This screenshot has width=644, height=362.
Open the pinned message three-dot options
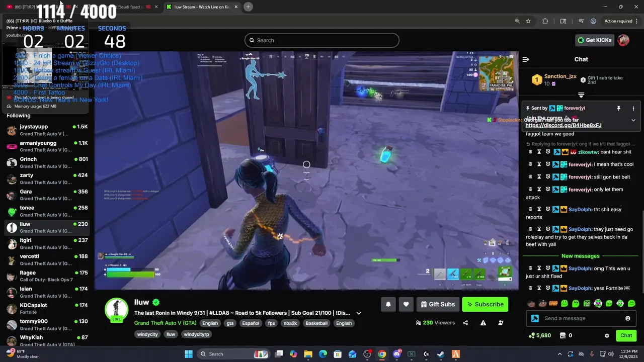click(x=633, y=108)
